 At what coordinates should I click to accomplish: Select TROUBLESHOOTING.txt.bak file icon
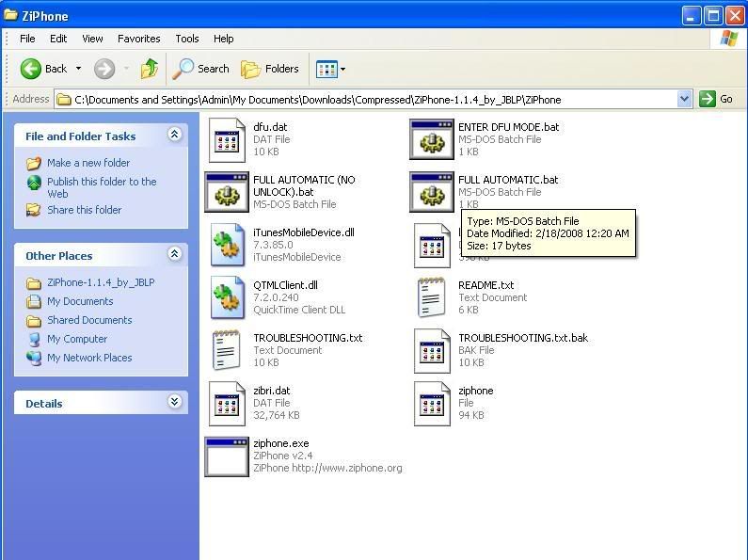[x=432, y=351]
